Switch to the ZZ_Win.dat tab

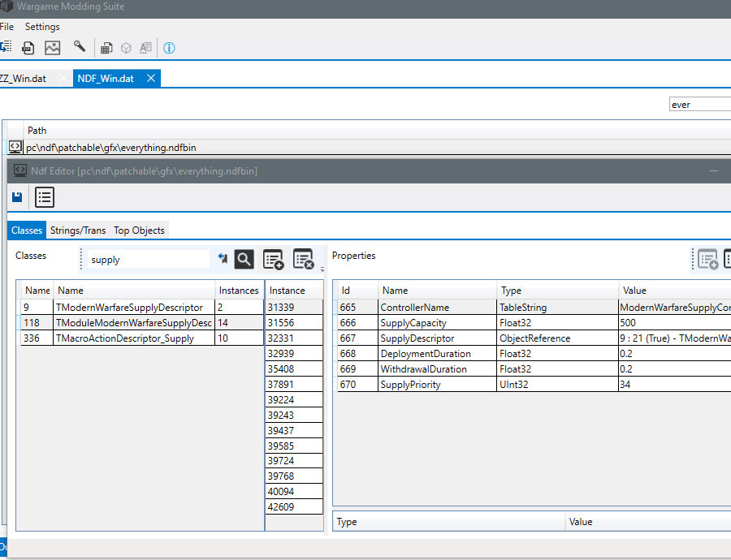23,79
